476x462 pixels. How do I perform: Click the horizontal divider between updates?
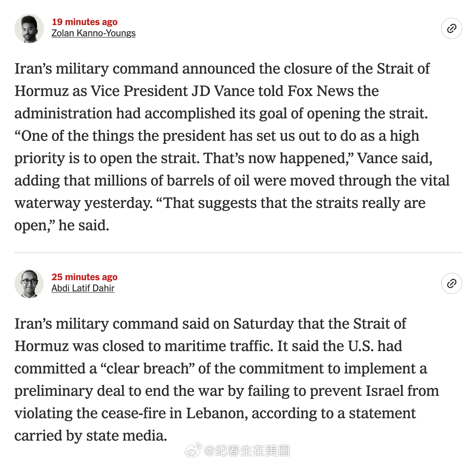pyautogui.click(x=238, y=253)
